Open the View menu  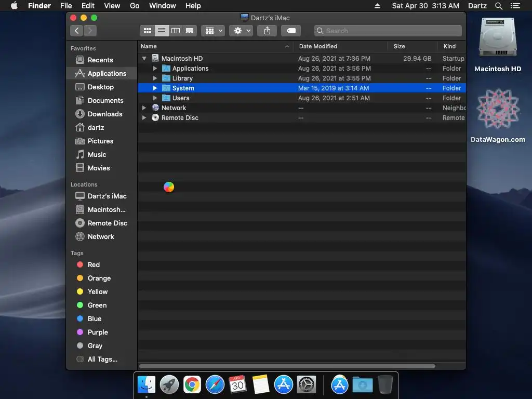click(x=112, y=6)
